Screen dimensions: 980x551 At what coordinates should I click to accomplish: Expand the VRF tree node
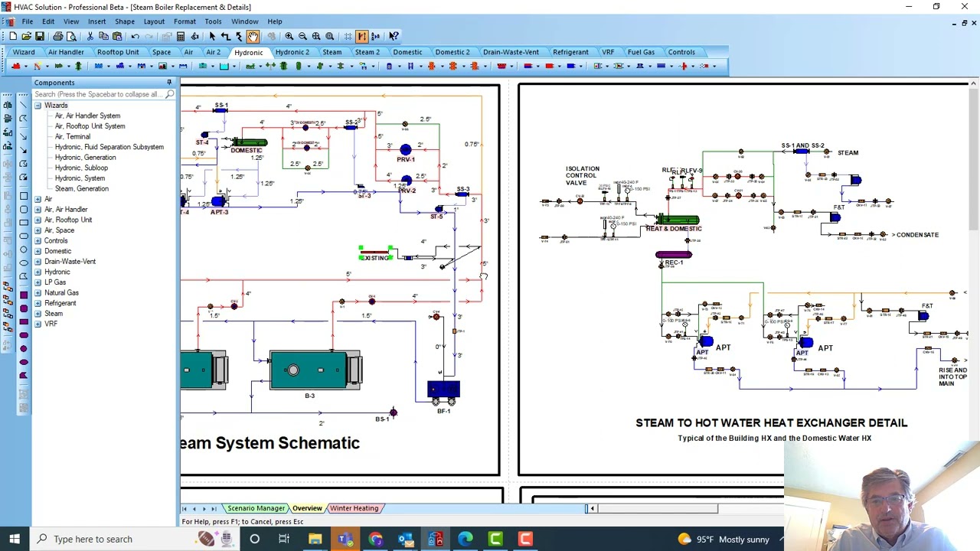(38, 324)
